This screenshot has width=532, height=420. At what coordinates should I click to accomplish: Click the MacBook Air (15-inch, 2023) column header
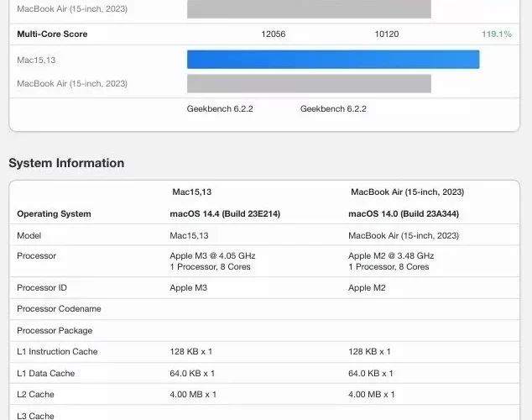click(x=407, y=192)
